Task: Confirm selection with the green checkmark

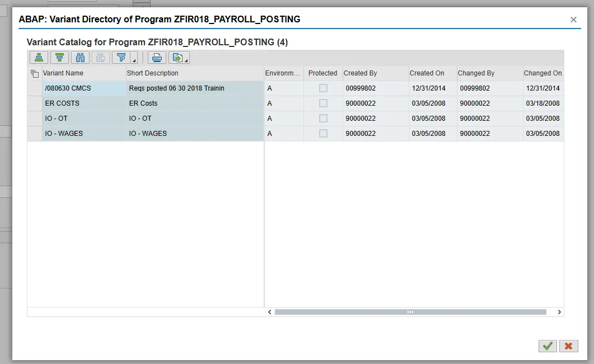Action: tap(548, 346)
